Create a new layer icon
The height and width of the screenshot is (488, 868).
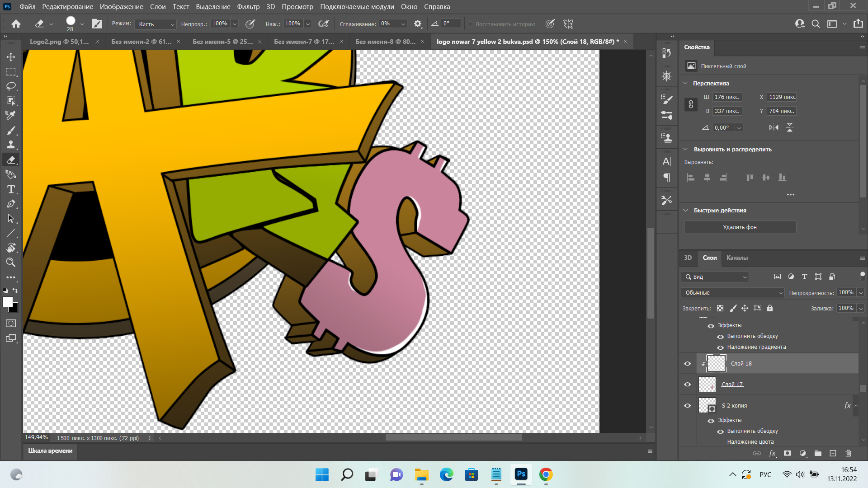(833, 453)
